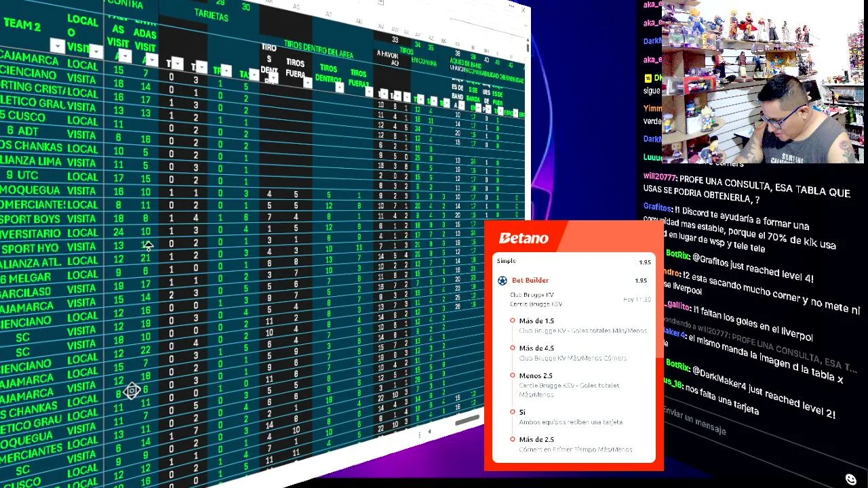Click the 'Simple' bet type label
Viewport: 868px width, 488px height.
pyautogui.click(x=506, y=261)
